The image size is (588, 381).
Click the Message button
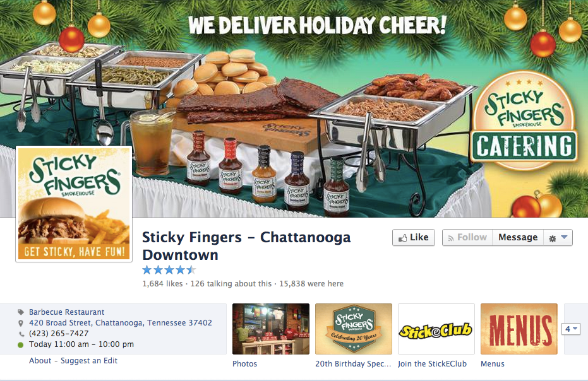click(x=518, y=238)
